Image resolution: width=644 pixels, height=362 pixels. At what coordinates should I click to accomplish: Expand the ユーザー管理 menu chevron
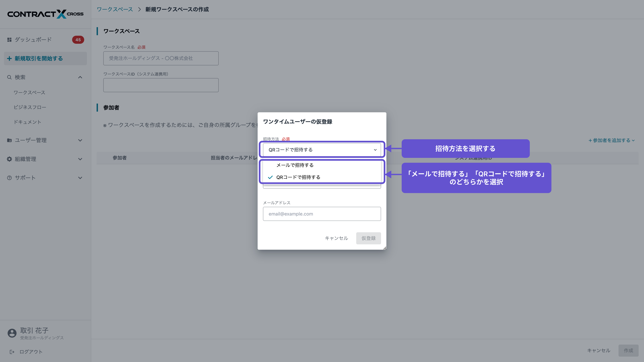coord(80,140)
